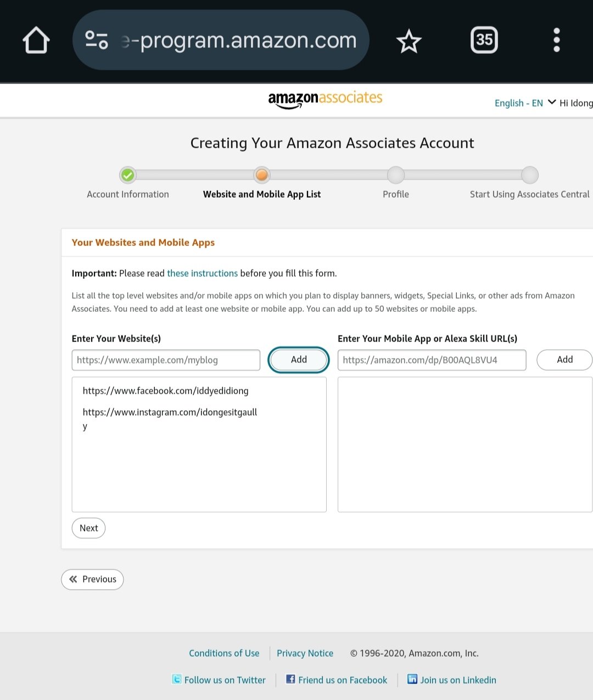Click the Facebook icon in footer
This screenshot has width=593, height=700.
click(x=290, y=679)
